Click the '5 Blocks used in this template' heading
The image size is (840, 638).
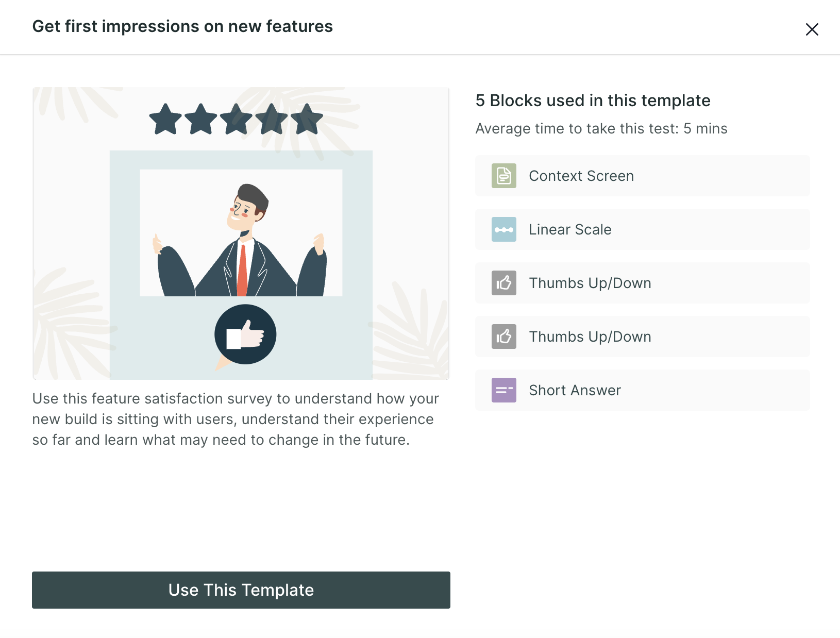coord(593,100)
